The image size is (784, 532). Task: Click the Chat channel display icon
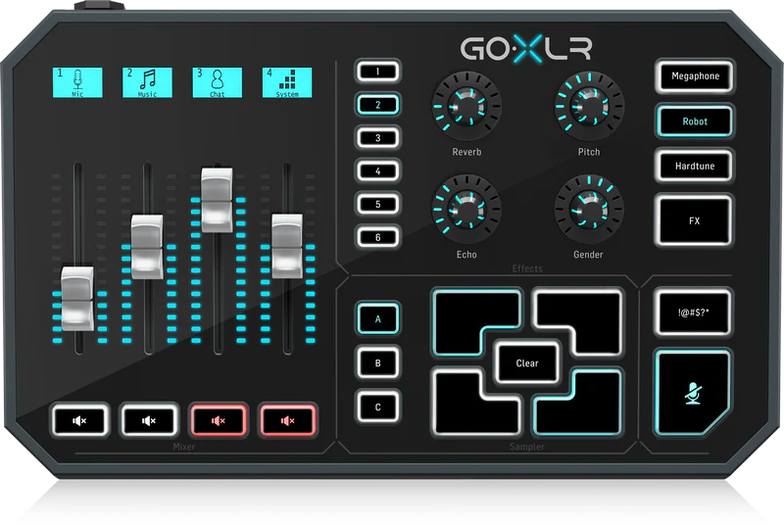click(217, 82)
